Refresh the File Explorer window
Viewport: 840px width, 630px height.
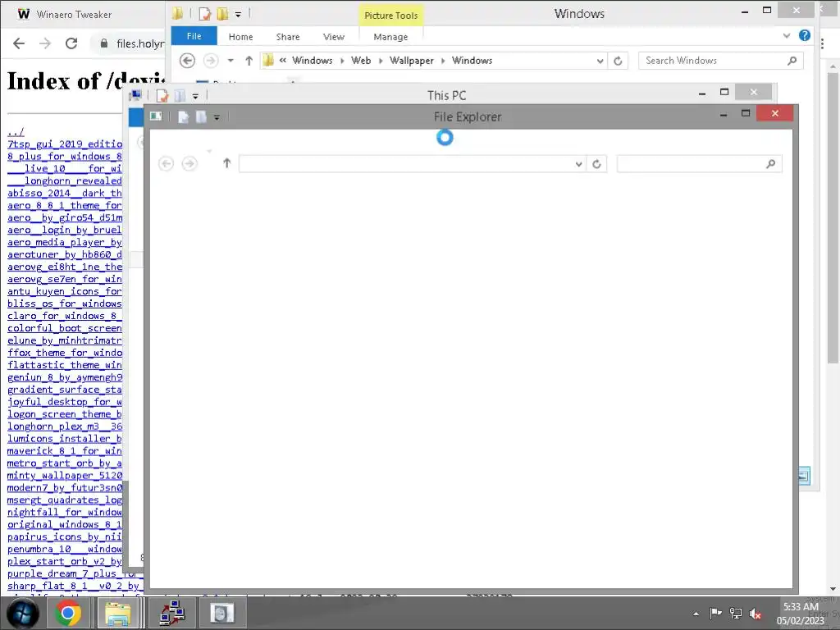596,164
